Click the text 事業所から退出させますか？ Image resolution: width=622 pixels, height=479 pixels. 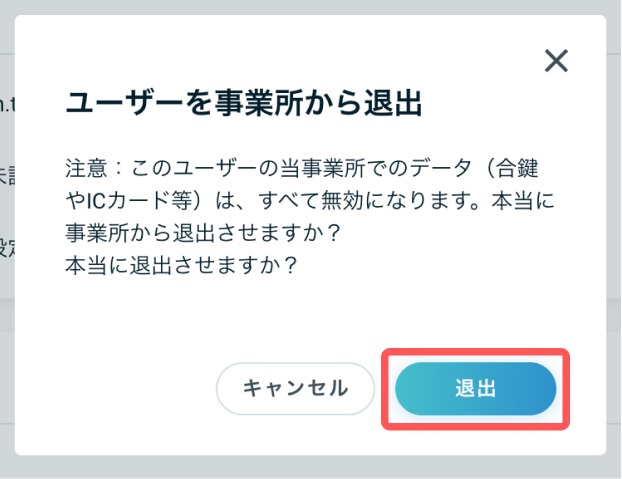203,232
